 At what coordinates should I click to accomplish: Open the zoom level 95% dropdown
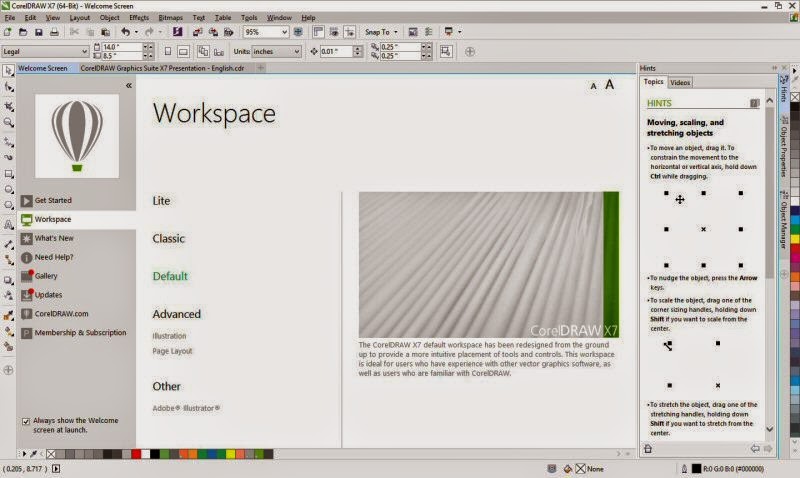(284, 32)
